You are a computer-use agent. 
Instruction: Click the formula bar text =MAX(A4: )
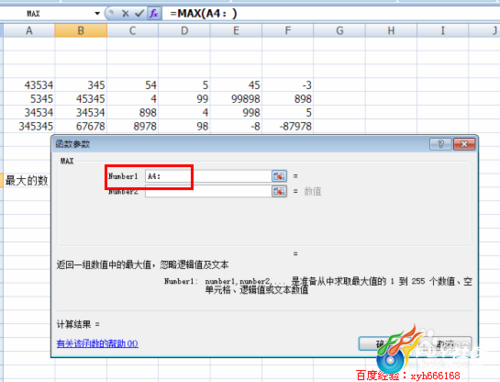coord(203,14)
